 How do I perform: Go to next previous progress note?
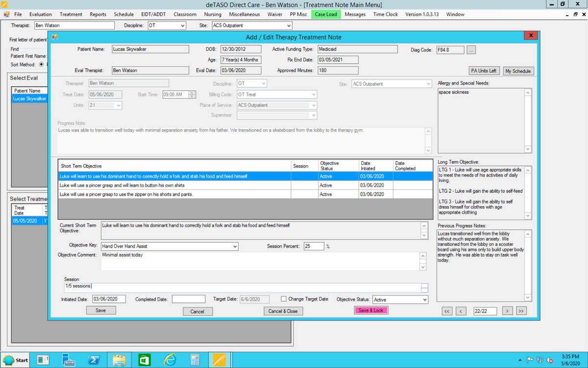(x=508, y=311)
